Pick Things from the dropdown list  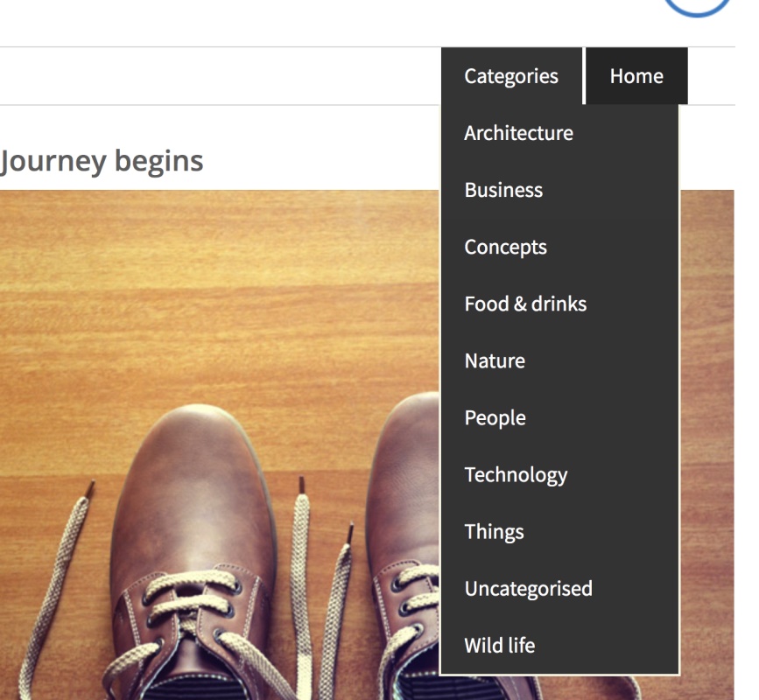pyautogui.click(x=494, y=531)
